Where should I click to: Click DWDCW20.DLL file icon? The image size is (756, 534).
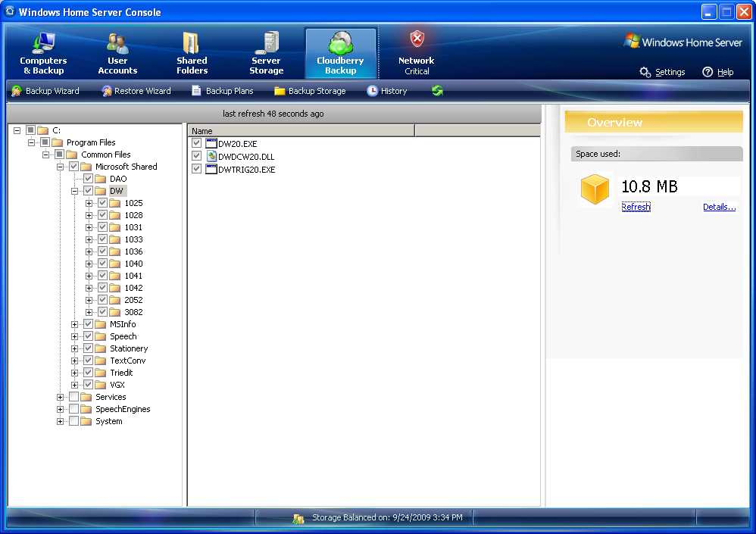tap(211, 156)
